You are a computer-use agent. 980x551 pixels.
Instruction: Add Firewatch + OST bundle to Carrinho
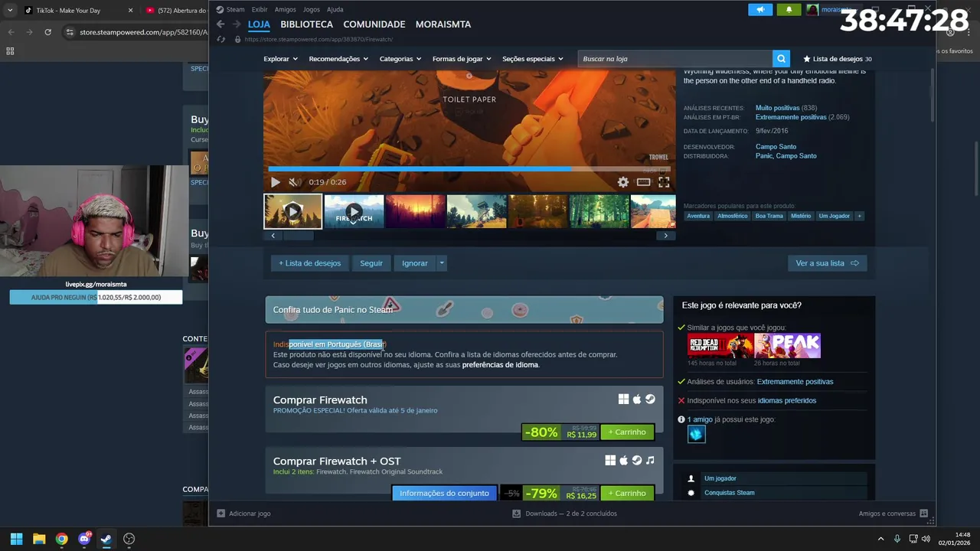point(627,494)
